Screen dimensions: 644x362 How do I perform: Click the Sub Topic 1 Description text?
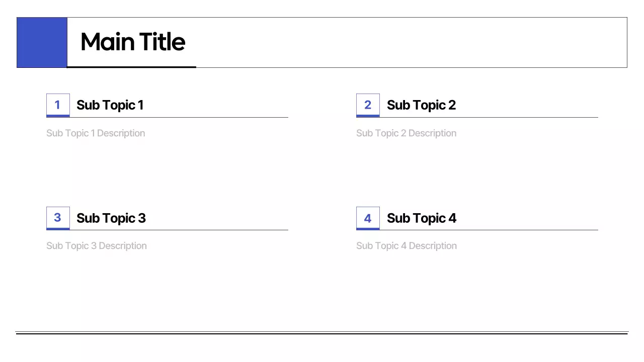[96, 133]
